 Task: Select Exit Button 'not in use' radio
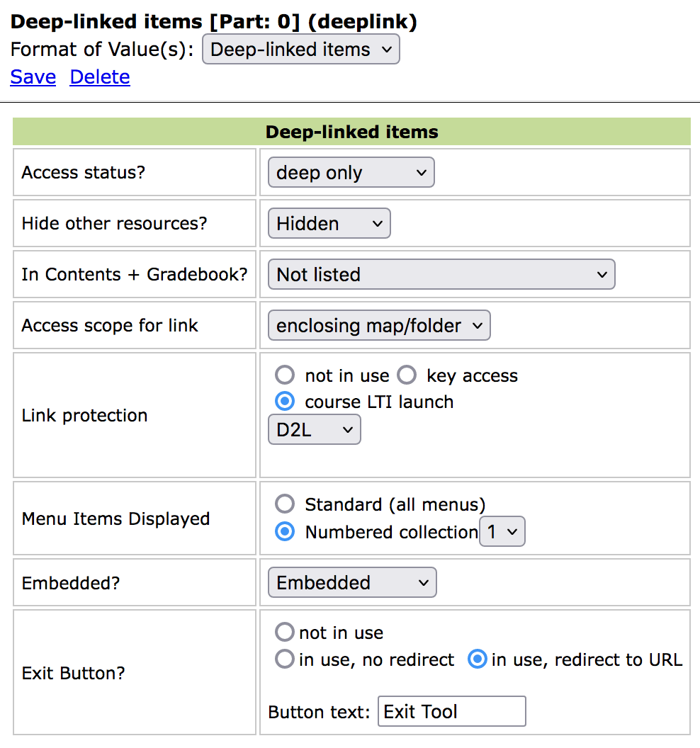coord(285,633)
